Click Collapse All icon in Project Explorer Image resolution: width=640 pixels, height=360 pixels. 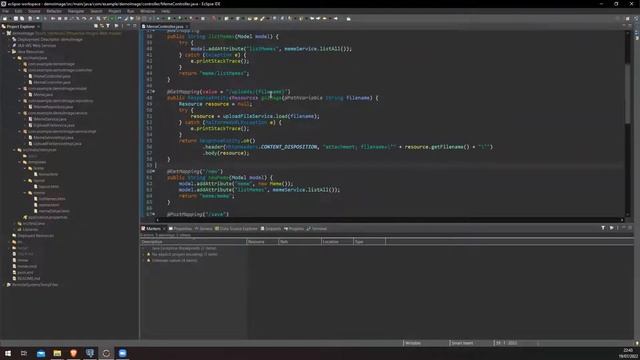[96, 26]
